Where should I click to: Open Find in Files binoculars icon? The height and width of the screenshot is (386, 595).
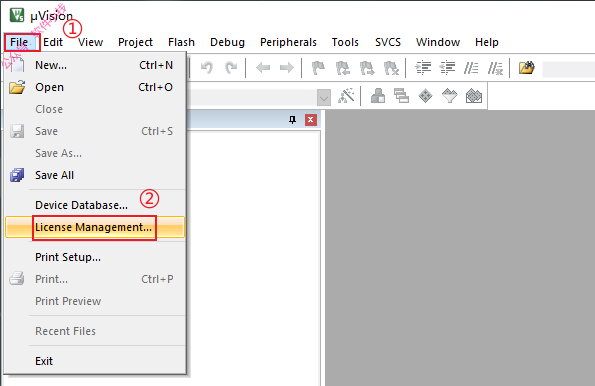pos(527,68)
